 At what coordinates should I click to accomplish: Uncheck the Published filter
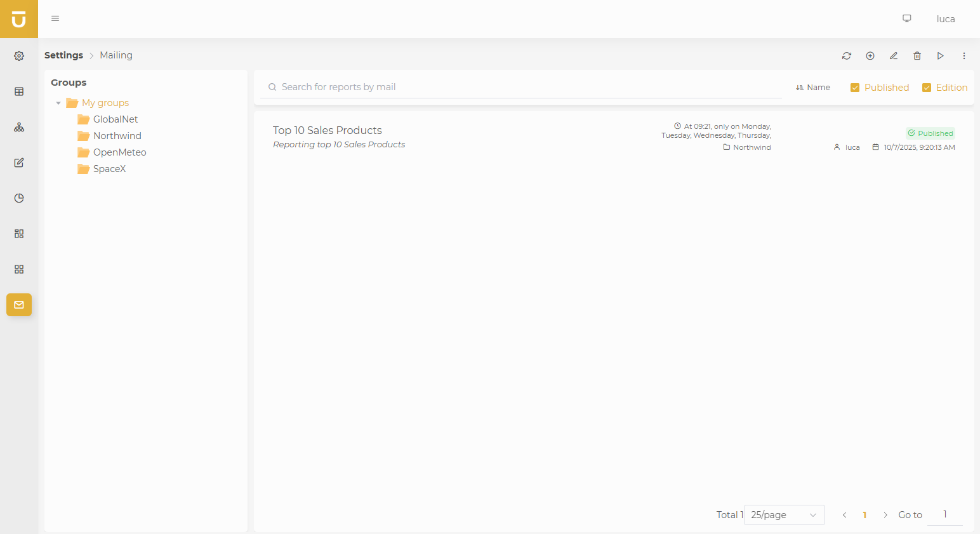855,87
